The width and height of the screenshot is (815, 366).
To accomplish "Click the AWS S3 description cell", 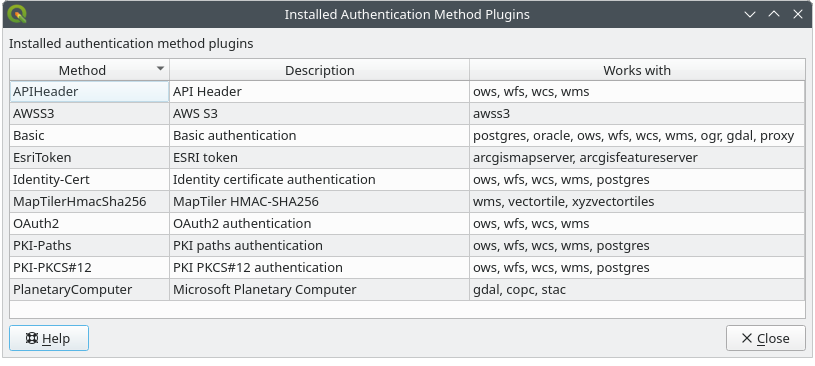I will tap(320, 113).
